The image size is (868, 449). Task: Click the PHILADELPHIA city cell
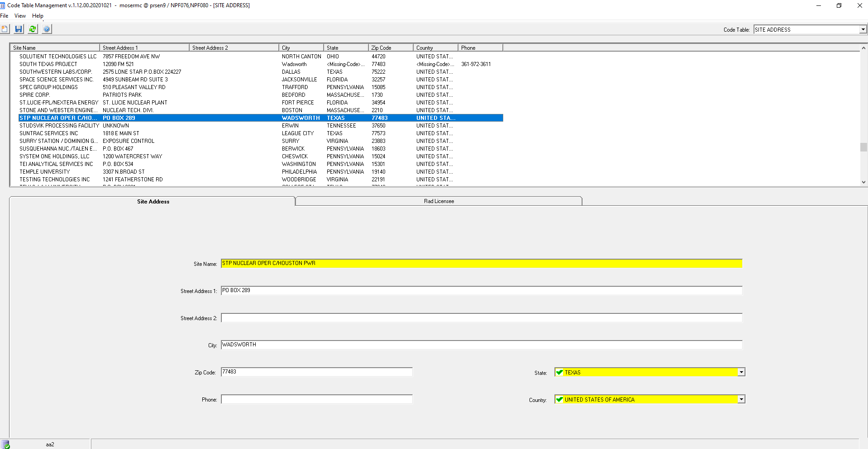click(x=299, y=172)
